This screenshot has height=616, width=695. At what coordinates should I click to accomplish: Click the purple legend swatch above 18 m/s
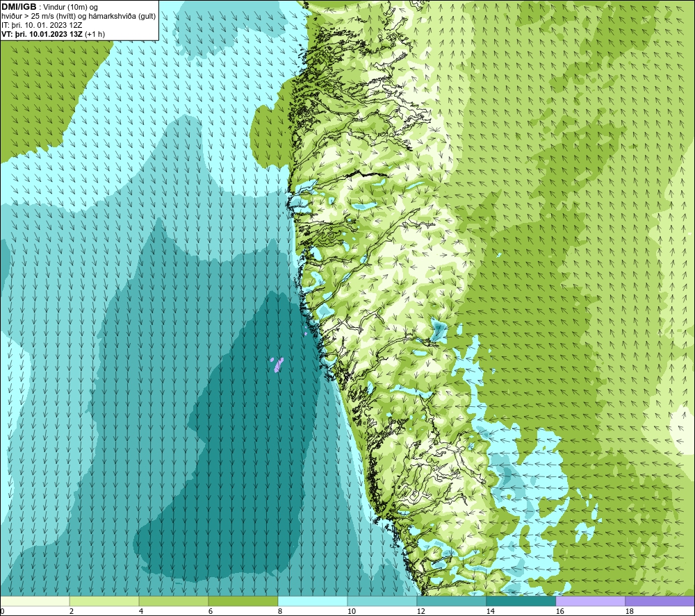pyautogui.click(x=660, y=601)
